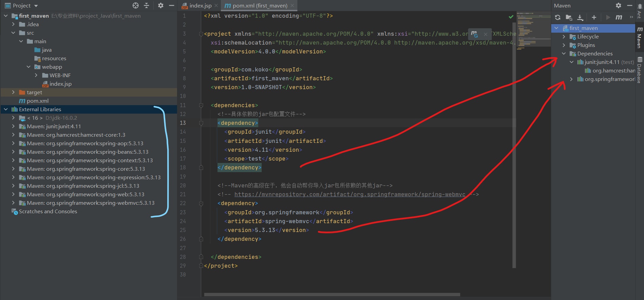
Task: Click Select Opened File locate icon
Action: pyautogui.click(x=136, y=5)
